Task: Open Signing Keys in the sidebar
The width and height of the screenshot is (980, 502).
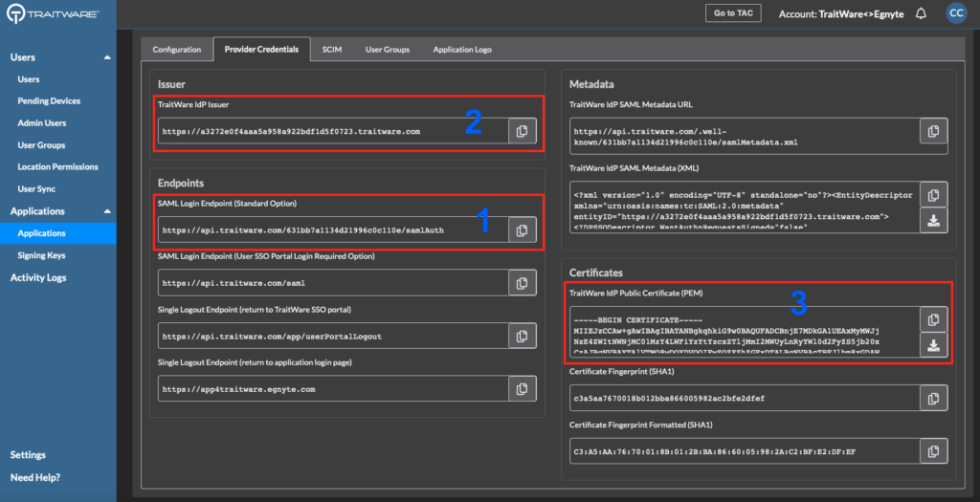Action: [41, 255]
